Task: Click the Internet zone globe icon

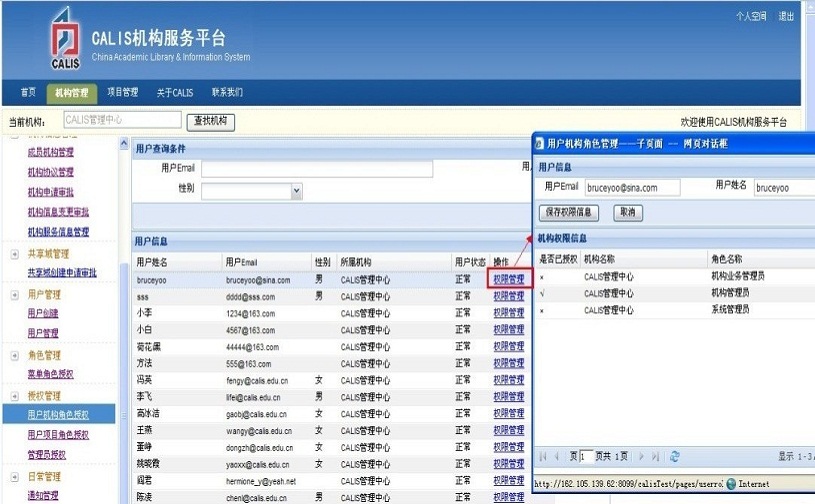Action: [x=731, y=484]
